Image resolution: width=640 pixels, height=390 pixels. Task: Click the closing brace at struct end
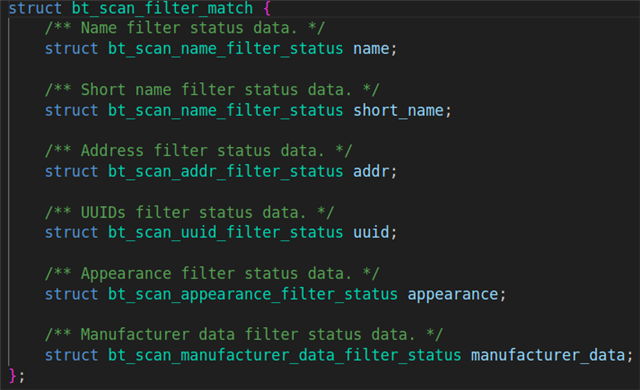13,376
